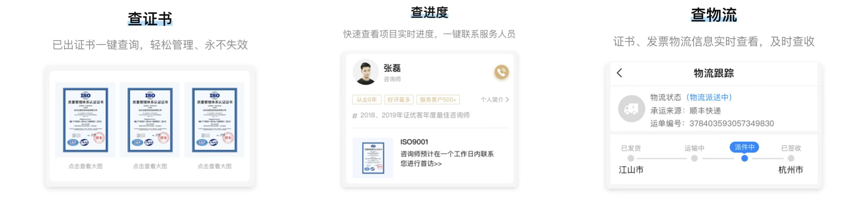Click first 点击查看大图 link

[x=85, y=166]
